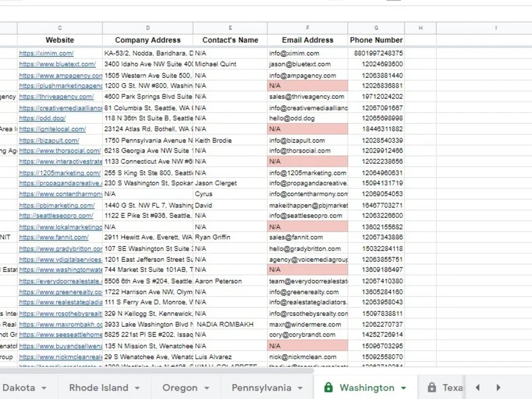Switch to the Oregon sheet tab

point(180,387)
